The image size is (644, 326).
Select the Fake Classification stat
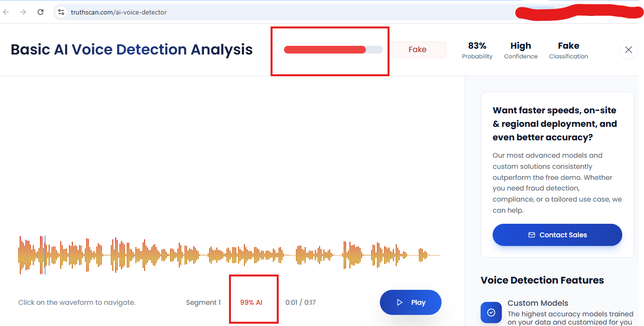pos(568,50)
